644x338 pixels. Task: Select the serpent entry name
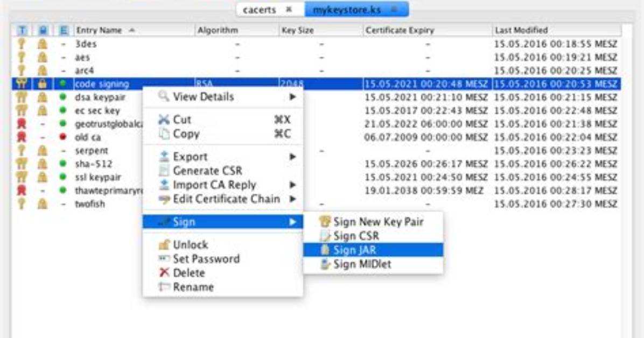(x=92, y=150)
